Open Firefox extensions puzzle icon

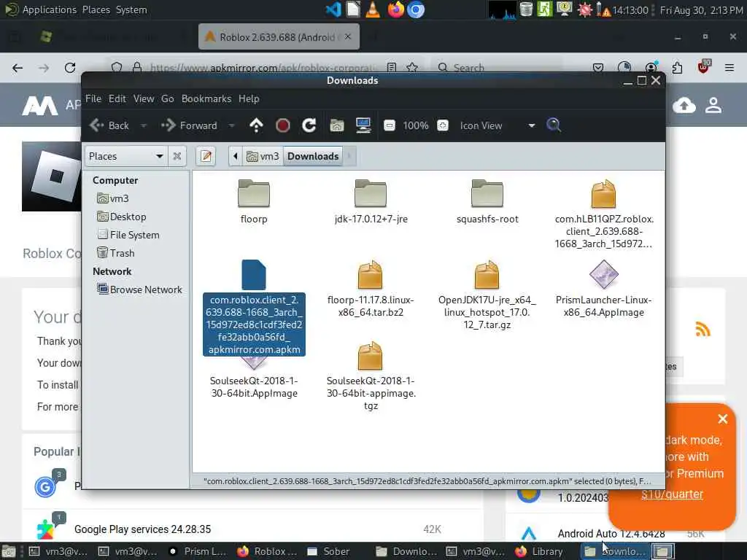click(677, 68)
